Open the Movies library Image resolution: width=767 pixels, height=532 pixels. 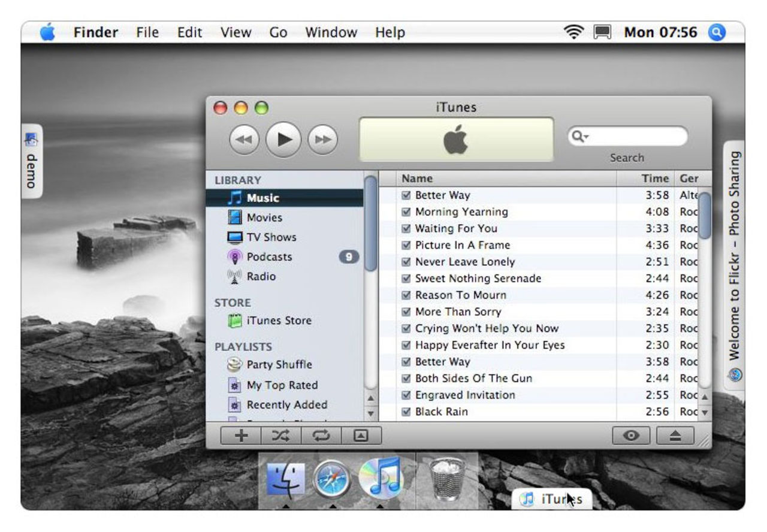[265, 217]
